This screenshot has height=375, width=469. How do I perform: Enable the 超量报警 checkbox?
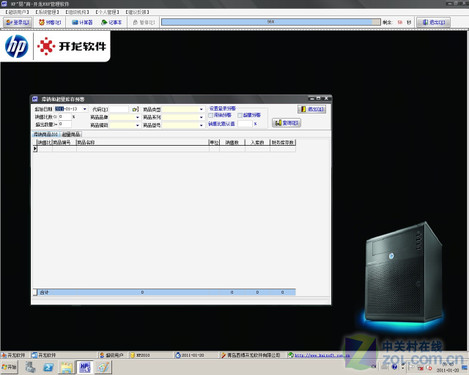tap(240, 115)
